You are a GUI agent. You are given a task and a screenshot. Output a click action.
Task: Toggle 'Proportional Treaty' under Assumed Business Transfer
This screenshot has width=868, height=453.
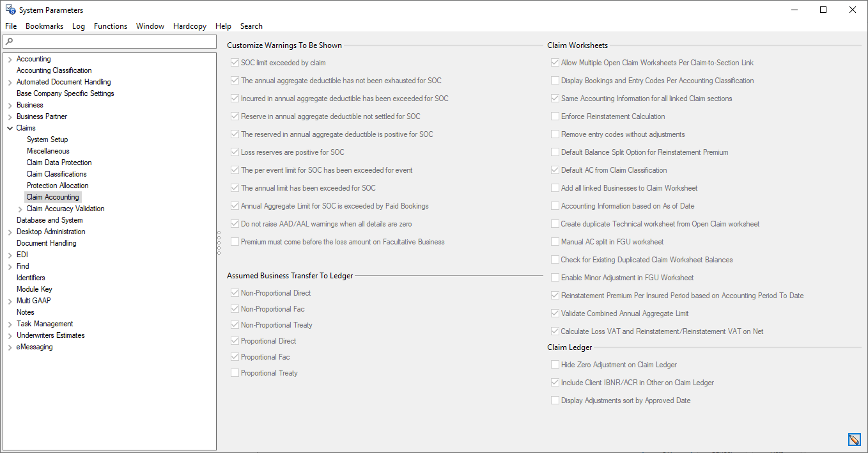tap(235, 372)
